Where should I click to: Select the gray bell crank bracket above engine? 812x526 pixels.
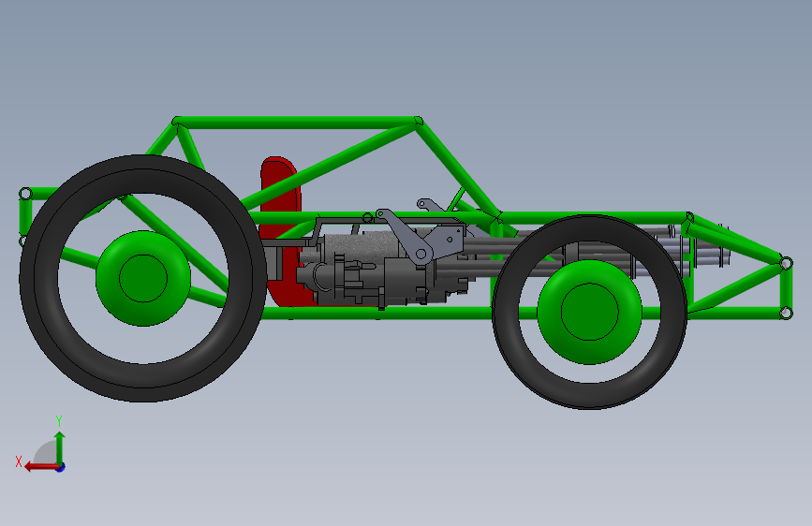(420, 238)
